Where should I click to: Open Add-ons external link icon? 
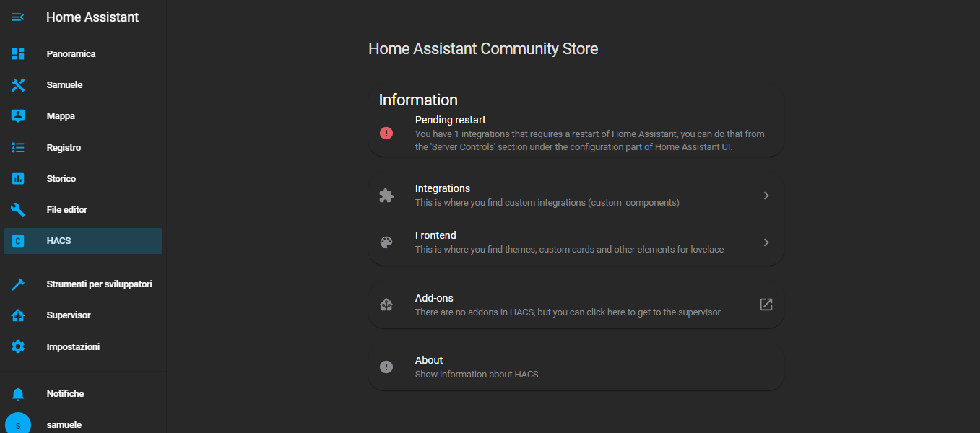[x=766, y=305]
